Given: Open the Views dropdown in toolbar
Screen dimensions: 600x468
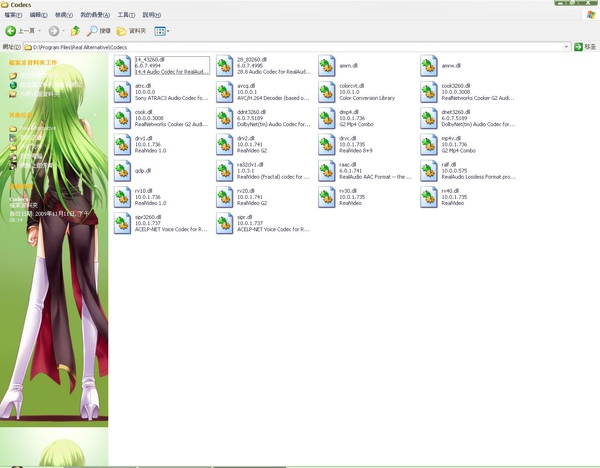Looking at the screenshot, I should 162,31.
